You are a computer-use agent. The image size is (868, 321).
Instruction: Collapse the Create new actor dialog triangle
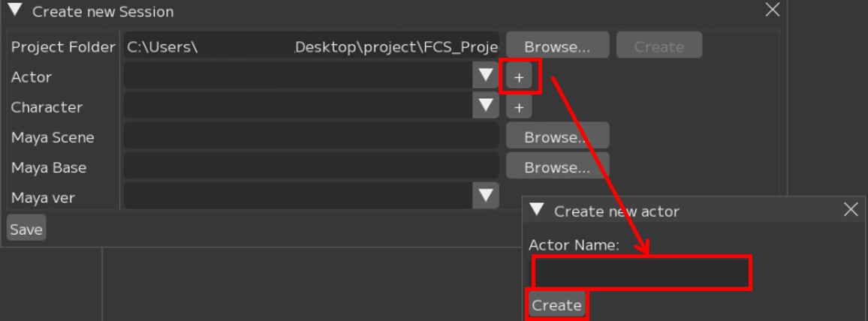tap(536, 211)
